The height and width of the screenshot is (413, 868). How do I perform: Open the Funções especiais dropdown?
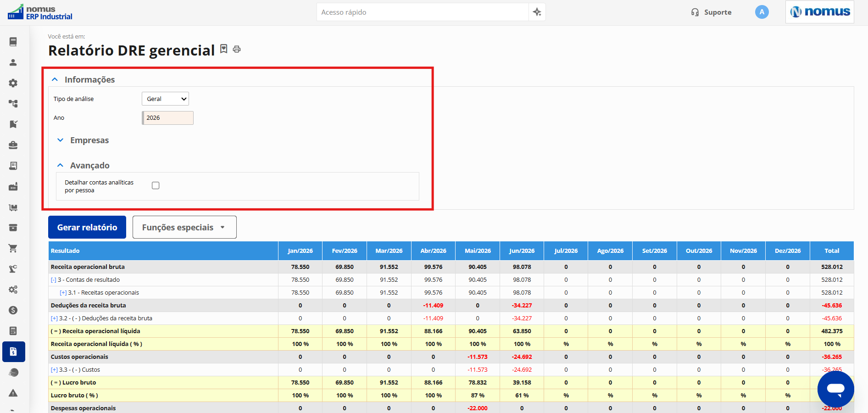click(x=184, y=227)
